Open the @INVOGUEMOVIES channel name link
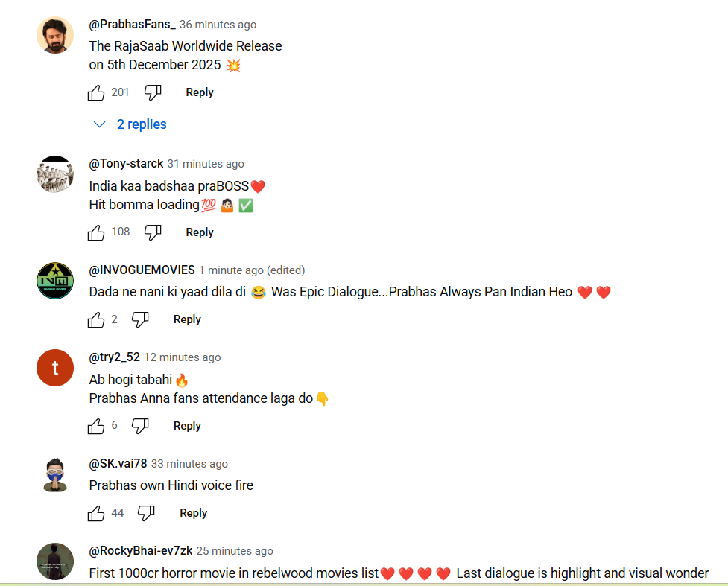728x586 pixels. 142,270
